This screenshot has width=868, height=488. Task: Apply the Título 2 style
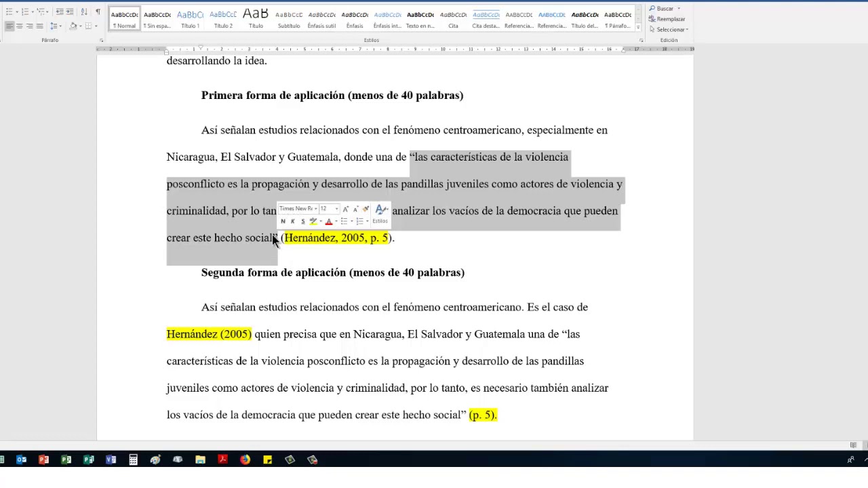click(223, 20)
